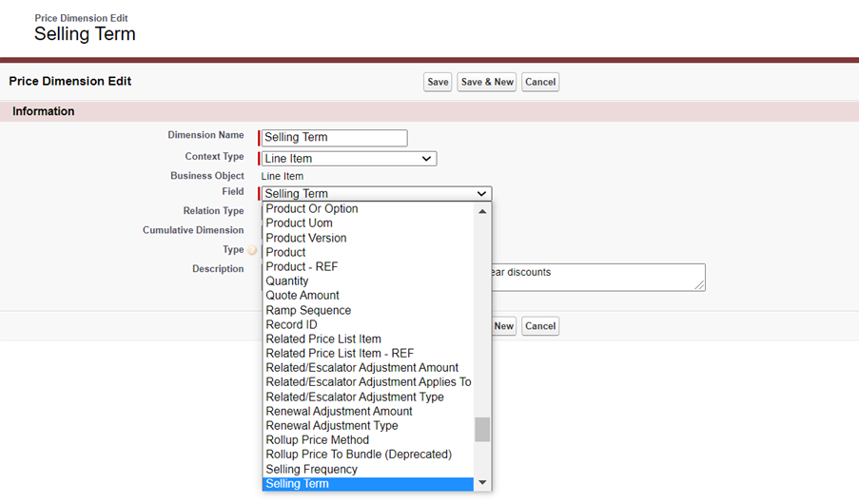
Task: Select Renewal Adjustment Type option
Action: [332, 426]
